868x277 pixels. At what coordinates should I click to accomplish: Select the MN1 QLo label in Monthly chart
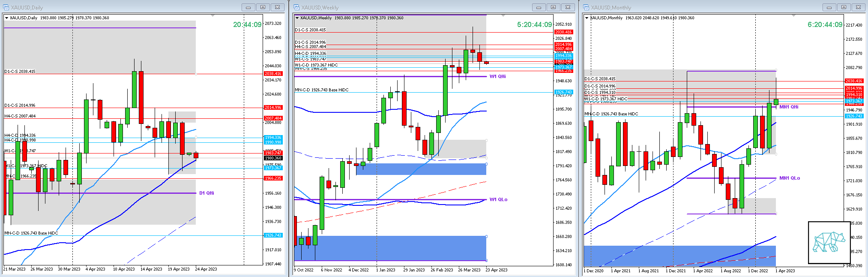pyautogui.click(x=790, y=178)
